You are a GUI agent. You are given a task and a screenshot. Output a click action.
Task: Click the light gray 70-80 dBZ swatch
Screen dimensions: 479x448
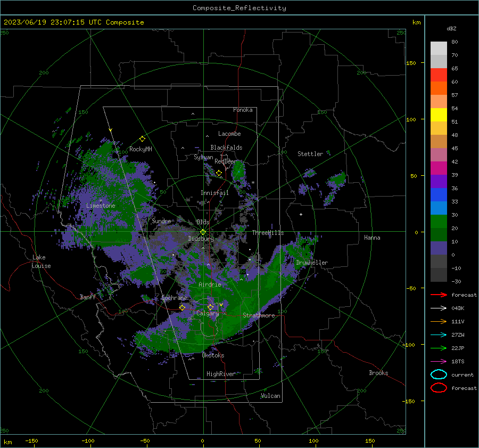point(439,48)
